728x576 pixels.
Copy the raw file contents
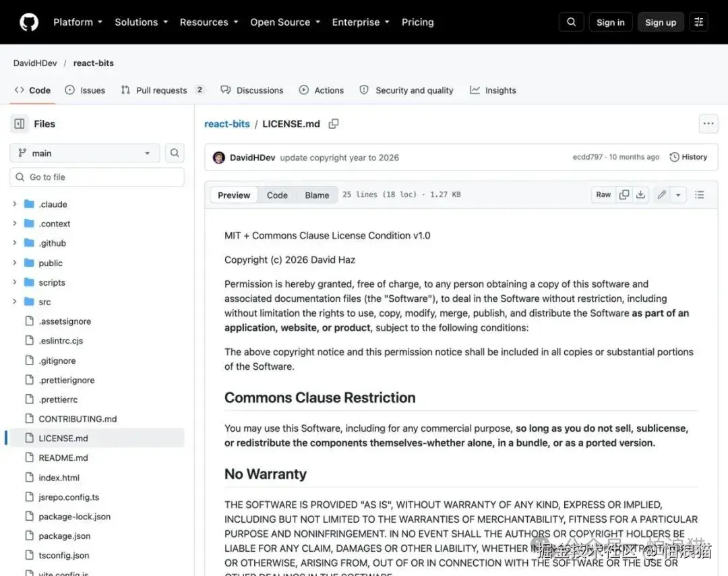(624, 195)
